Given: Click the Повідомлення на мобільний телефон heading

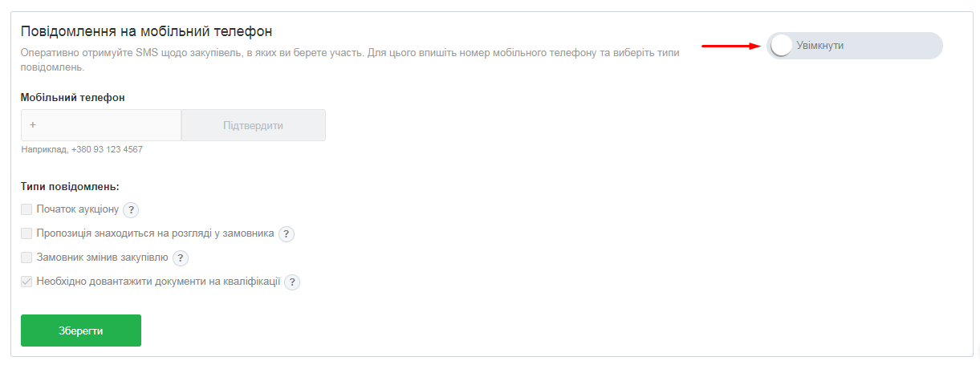Looking at the screenshot, I should 147,31.
